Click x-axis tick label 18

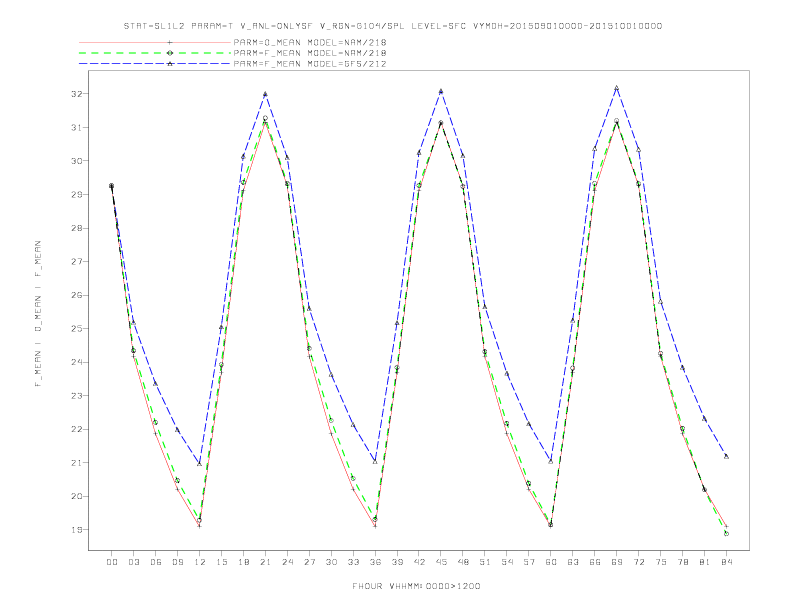tap(243, 562)
